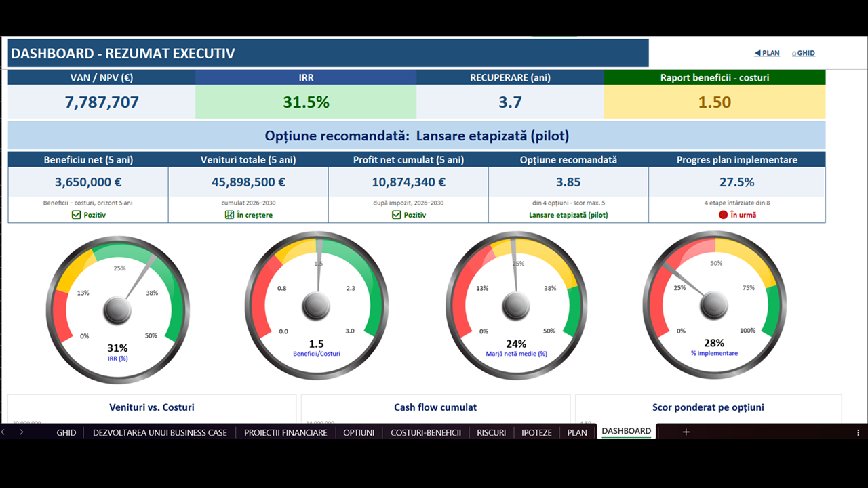The width and height of the screenshot is (868, 488).
Task: Select the RECUPERARE value 3.7
Action: (x=510, y=102)
